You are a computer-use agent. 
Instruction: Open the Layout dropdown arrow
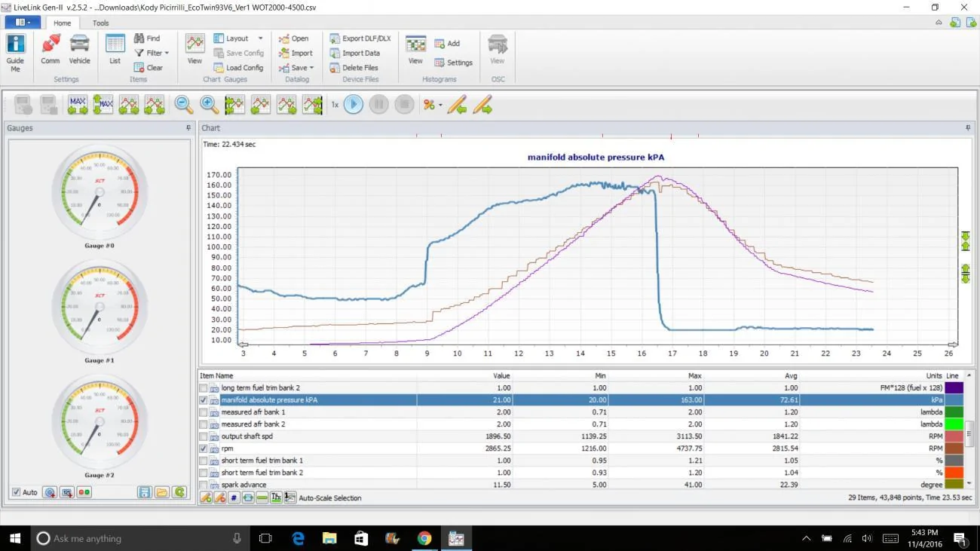[x=261, y=38]
